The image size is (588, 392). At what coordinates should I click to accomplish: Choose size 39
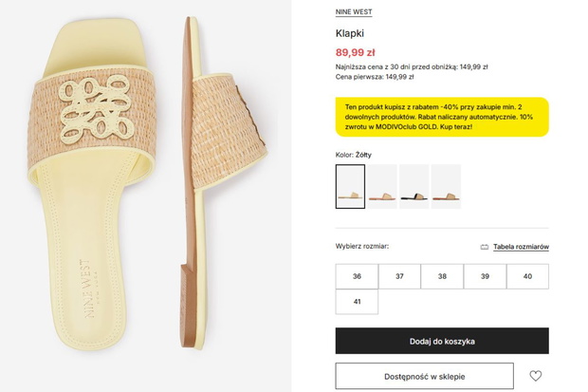coord(485,276)
